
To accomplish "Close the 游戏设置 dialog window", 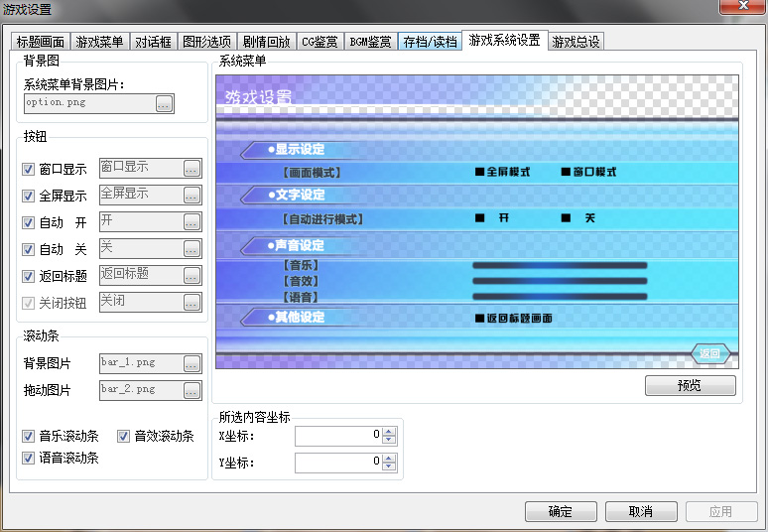I will [743, 6].
